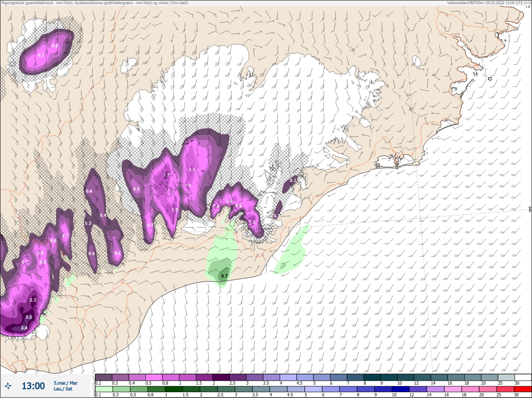Click the 3.0 precipitation value on the map
The image size is (532, 398).
click(x=29, y=317)
